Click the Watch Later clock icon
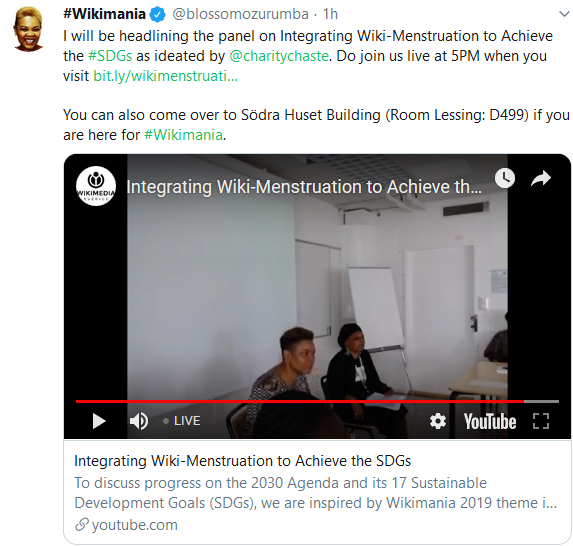Image resolution: width=573 pixels, height=546 pixels. (505, 178)
